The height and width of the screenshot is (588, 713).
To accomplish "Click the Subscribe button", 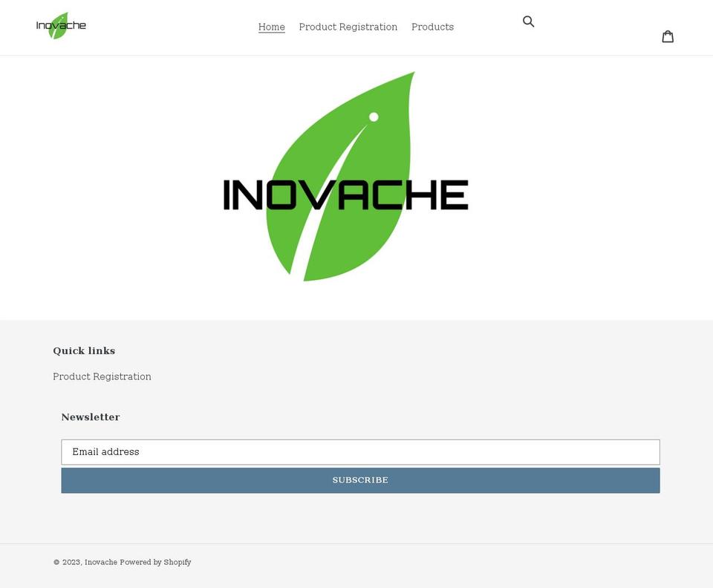I will [360, 480].
